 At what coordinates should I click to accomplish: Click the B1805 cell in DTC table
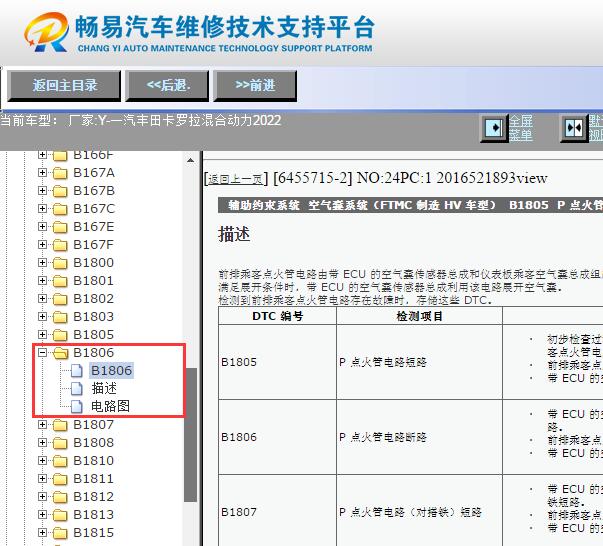tap(277, 362)
